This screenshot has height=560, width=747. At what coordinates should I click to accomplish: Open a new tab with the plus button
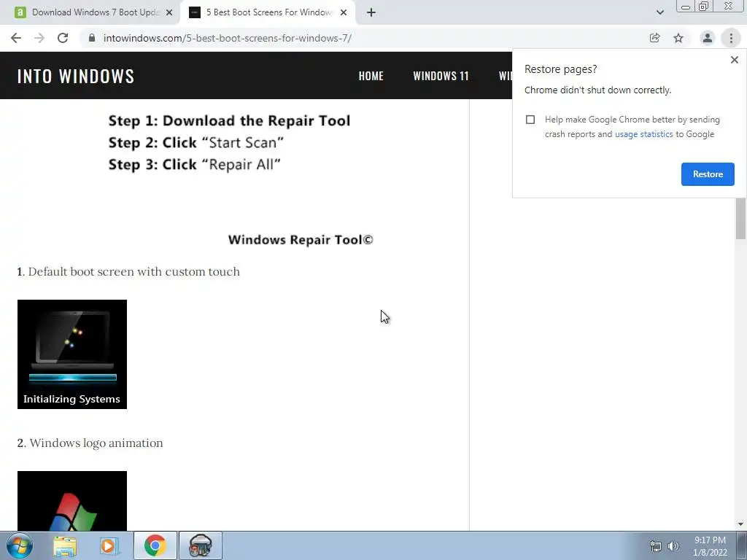(x=371, y=12)
